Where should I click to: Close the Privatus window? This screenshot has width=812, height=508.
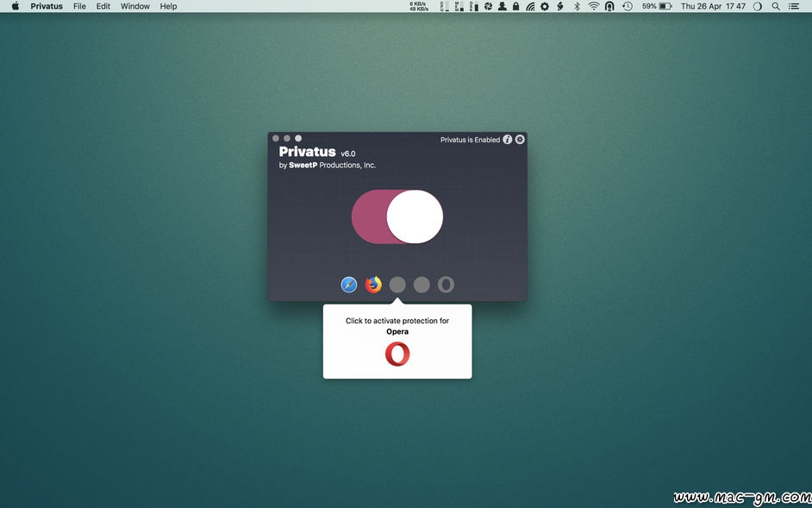click(x=276, y=138)
